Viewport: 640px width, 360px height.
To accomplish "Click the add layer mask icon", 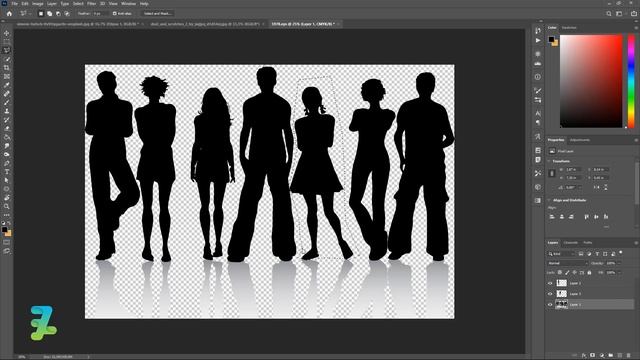I will click(593, 356).
